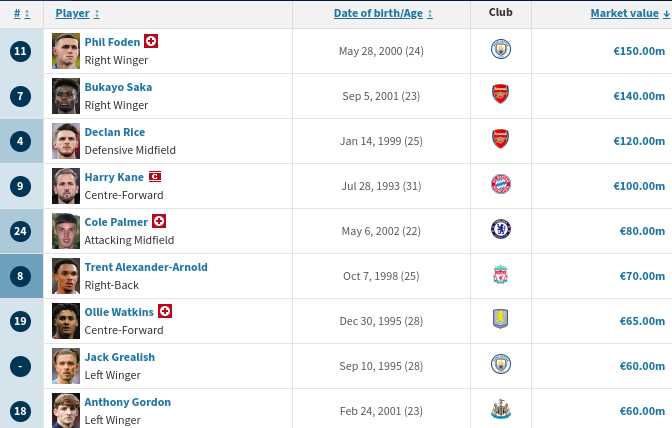Click Chelsea club crest for Cole Palmer
The height and width of the screenshot is (428, 672).
pyautogui.click(x=500, y=230)
